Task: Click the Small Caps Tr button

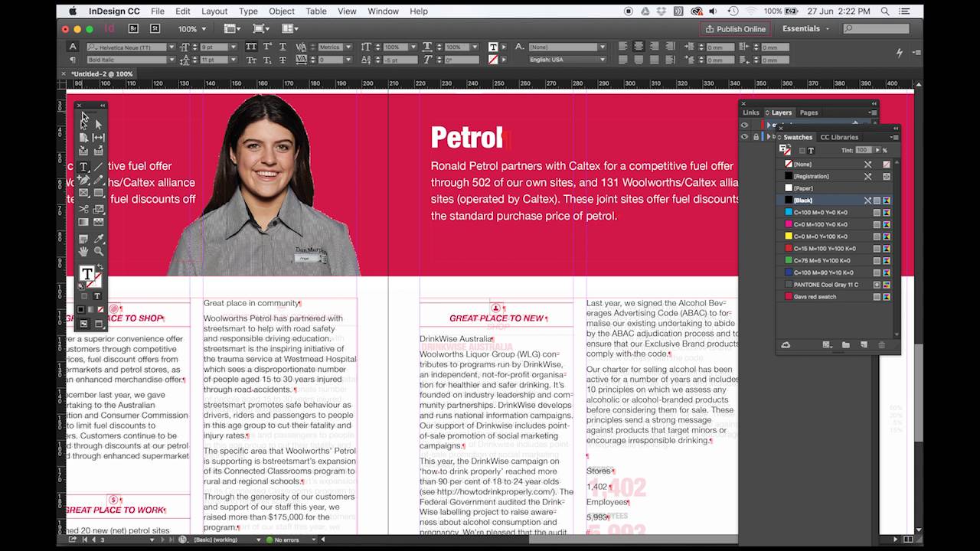Action: [x=250, y=60]
